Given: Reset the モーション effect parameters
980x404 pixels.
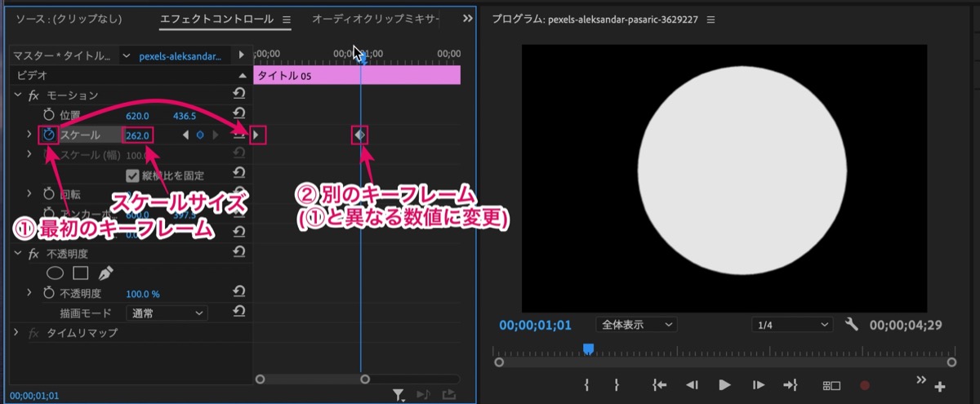Looking at the screenshot, I should [240, 96].
